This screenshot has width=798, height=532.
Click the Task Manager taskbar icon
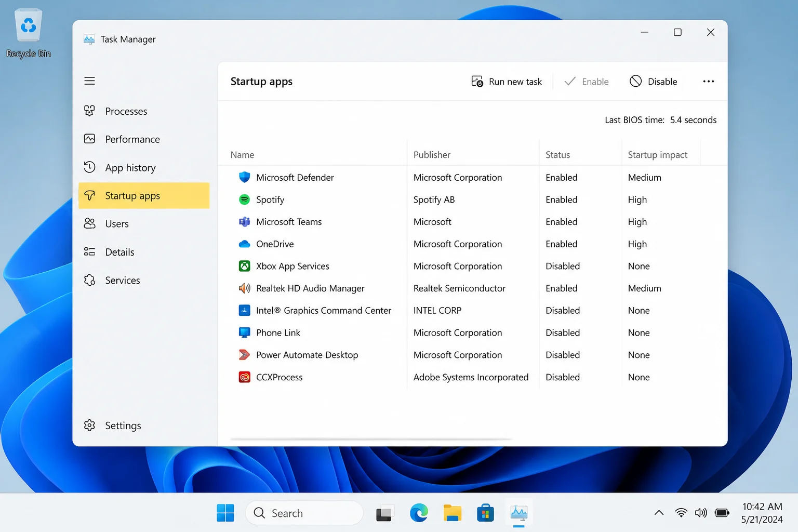coord(518,513)
